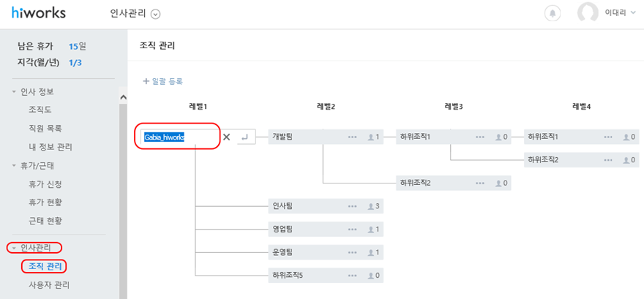This screenshot has width=644, height=299.
Task: Click the user profile avatar
Action: 588,13
